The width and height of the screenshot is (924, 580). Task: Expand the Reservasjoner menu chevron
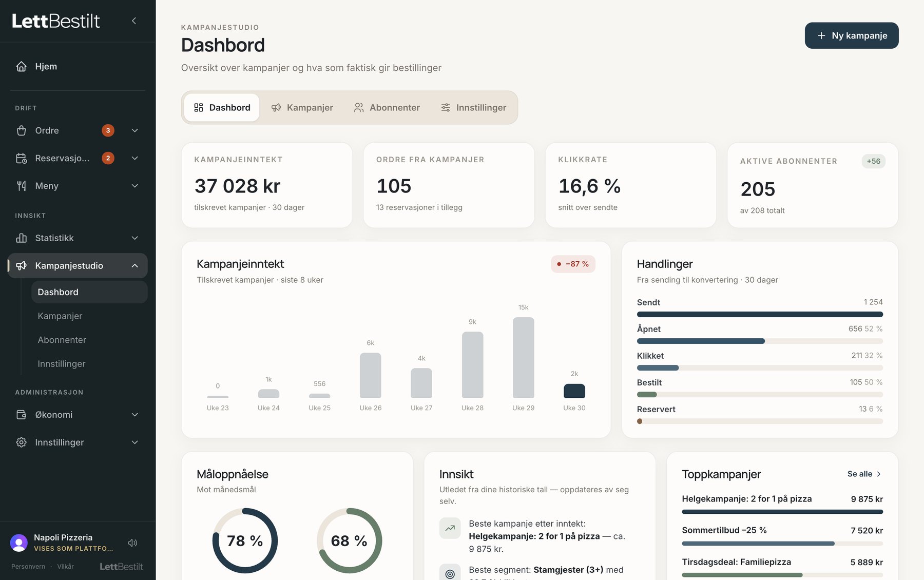click(135, 158)
